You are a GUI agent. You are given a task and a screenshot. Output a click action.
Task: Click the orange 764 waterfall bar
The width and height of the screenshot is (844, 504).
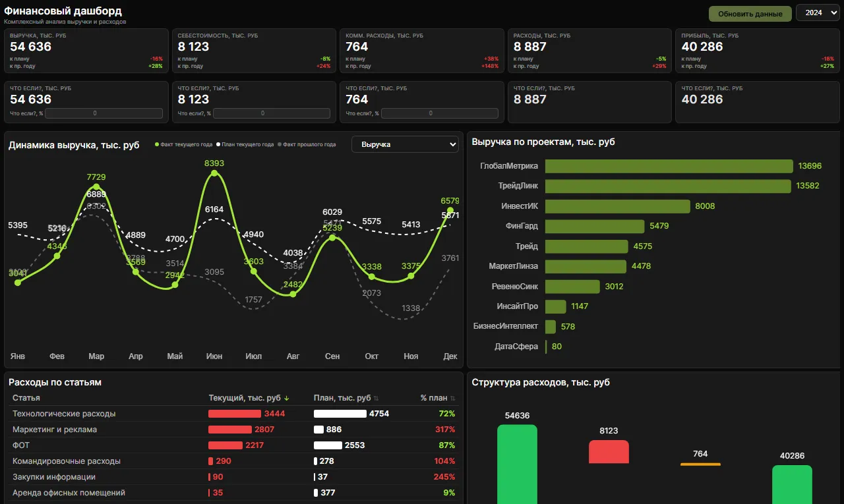point(700,464)
